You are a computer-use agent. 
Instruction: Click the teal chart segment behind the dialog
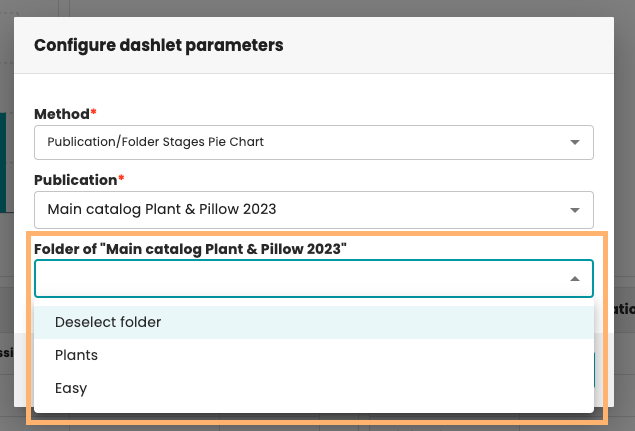click(6, 160)
